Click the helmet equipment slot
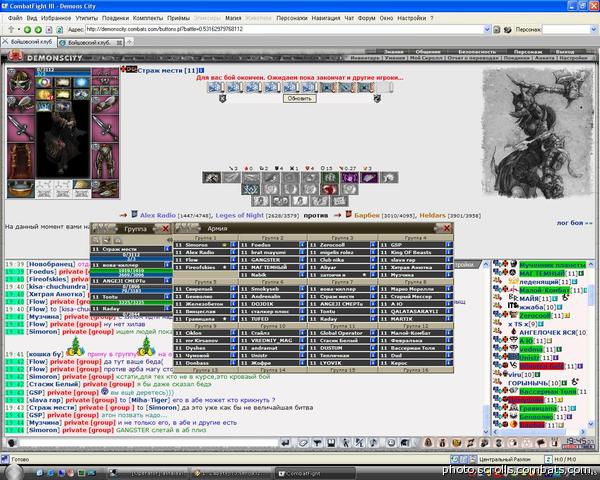600x480 pixels. coord(21,81)
